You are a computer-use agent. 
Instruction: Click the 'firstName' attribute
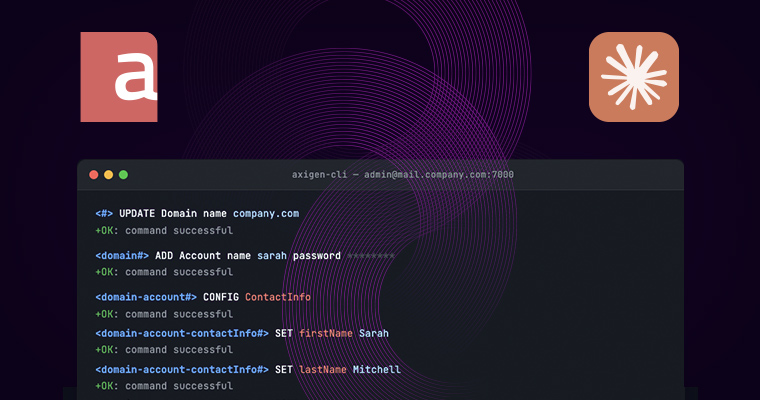point(326,333)
